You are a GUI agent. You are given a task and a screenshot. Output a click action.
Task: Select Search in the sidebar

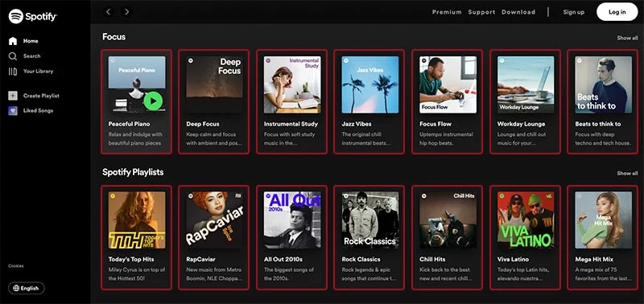click(x=32, y=56)
